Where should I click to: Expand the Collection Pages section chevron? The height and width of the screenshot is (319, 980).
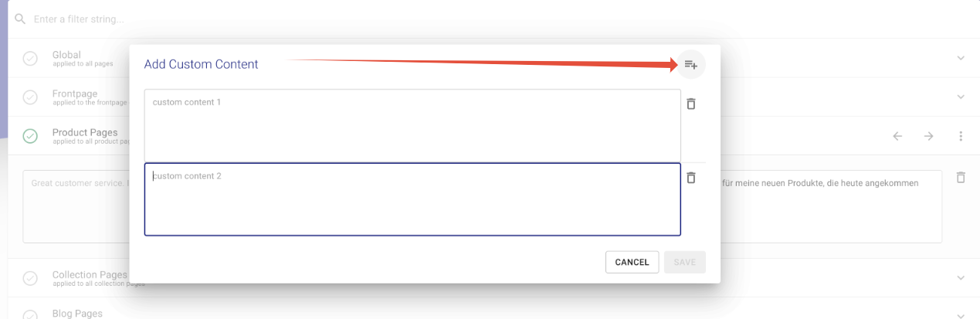(x=961, y=278)
